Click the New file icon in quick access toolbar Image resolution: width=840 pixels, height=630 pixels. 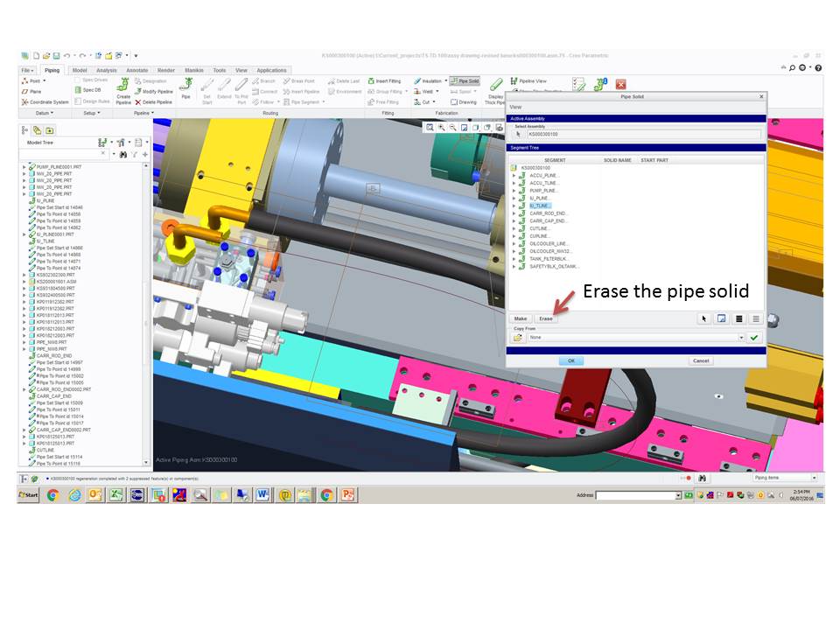pyautogui.click(x=36, y=56)
